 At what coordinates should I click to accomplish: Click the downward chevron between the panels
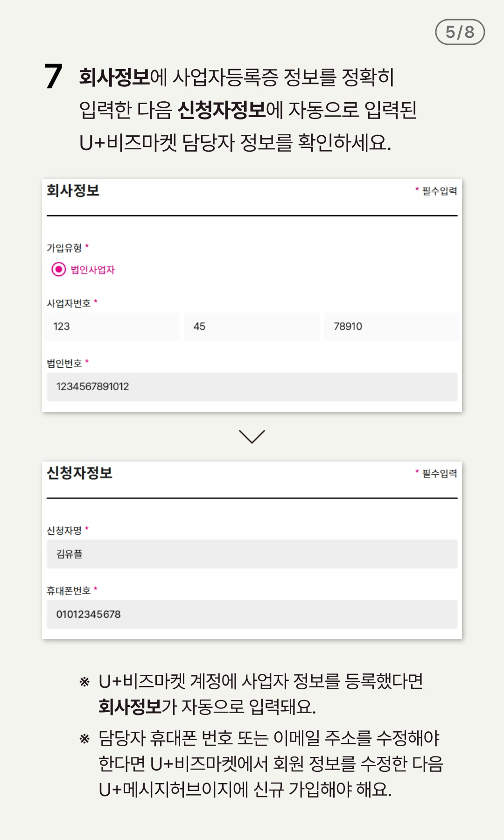[x=252, y=437]
